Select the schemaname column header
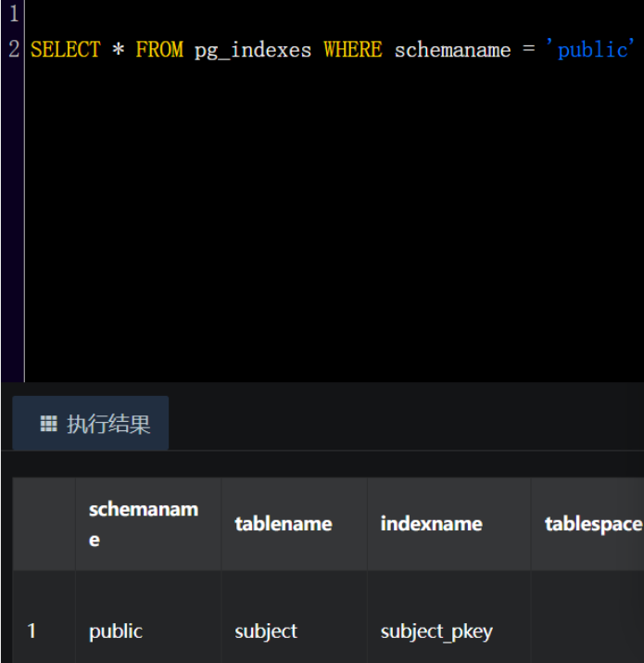This screenshot has height=663, width=644. point(148,524)
